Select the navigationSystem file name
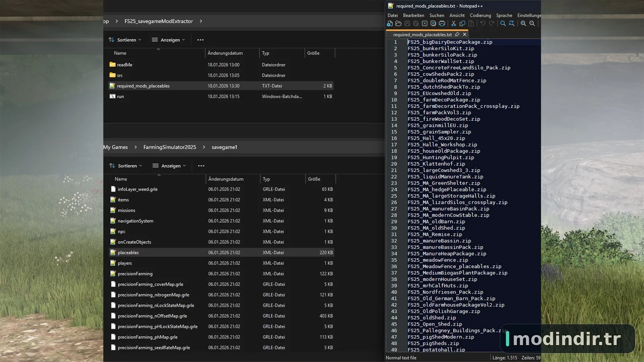 click(x=135, y=221)
